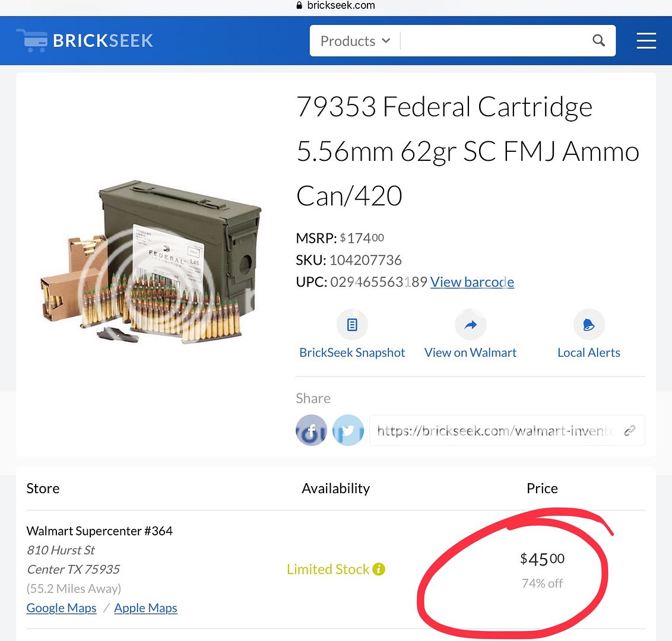Select the Availability column header
Image resolution: width=672 pixels, height=641 pixels.
[335, 488]
